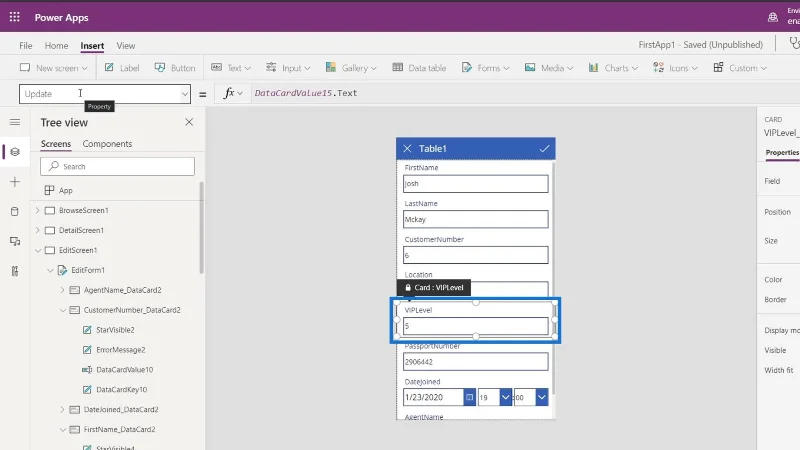Open the Input controls dropdown
Viewport: 800px width, 450px height.
(x=288, y=68)
